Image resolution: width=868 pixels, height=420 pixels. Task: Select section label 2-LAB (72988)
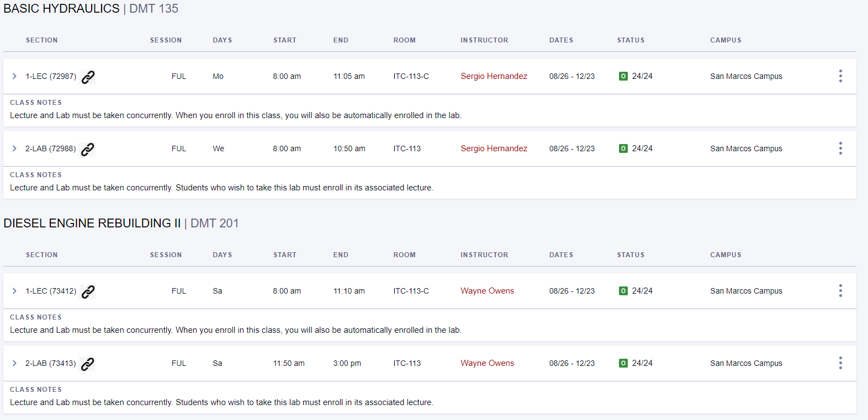coord(51,148)
